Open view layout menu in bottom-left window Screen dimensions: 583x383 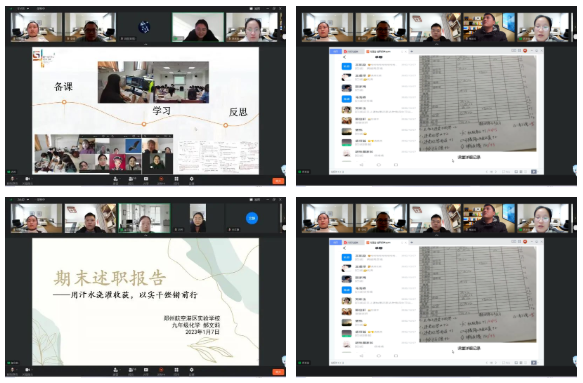pos(255,200)
